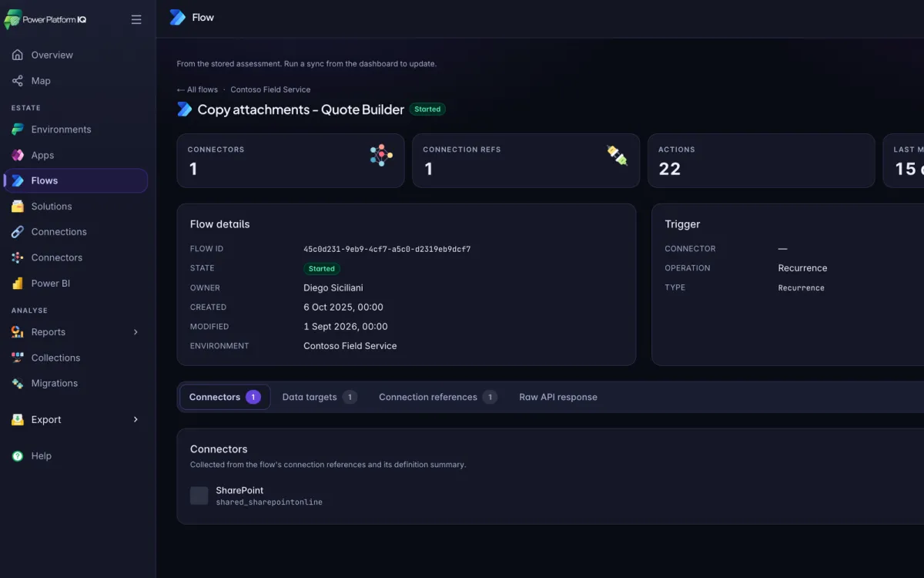This screenshot has width=924, height=578.
Task: Click the SharePoint connector icon square
Action: point(199,496)
